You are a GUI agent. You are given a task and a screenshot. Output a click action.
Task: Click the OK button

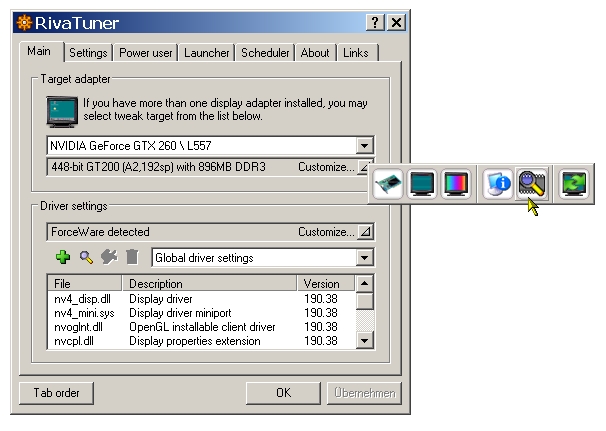[283, 393]
